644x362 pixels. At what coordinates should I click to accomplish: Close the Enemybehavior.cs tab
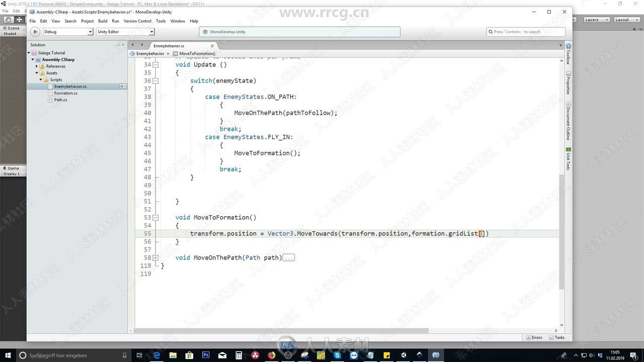pyautogui.click(x=212, y=46)
